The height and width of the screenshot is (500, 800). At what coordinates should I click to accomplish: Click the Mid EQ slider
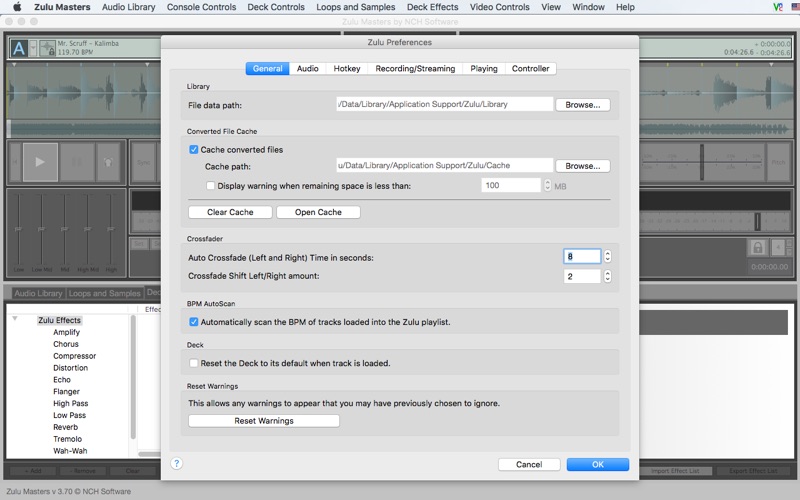tap(64, 229)
